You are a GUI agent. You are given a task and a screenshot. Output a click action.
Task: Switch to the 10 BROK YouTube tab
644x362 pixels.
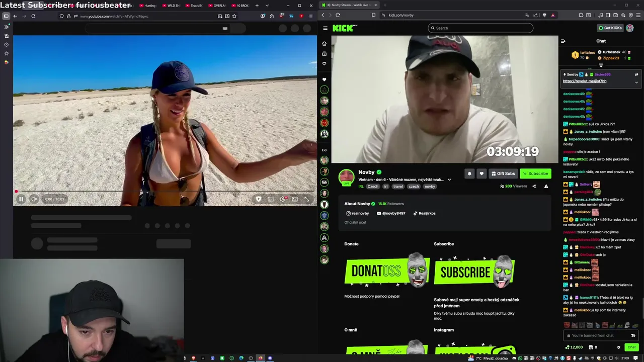(x=240, y=6)
